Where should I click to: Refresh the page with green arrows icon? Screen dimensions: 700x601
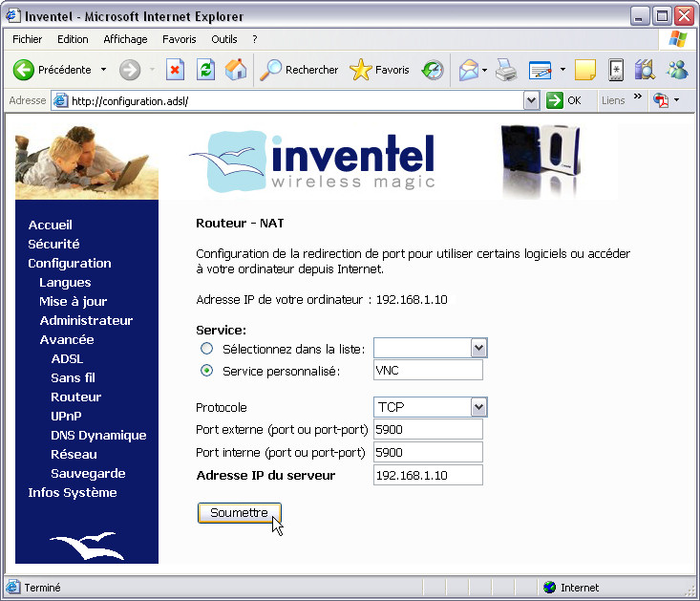[205, 70]
